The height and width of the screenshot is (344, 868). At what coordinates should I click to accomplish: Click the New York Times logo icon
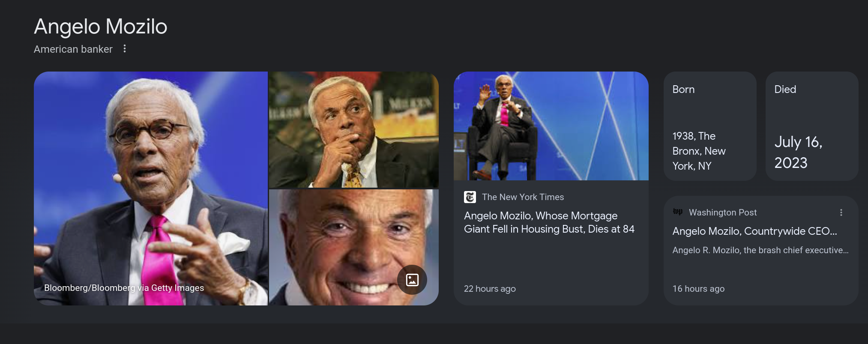(x=470, y=197)
